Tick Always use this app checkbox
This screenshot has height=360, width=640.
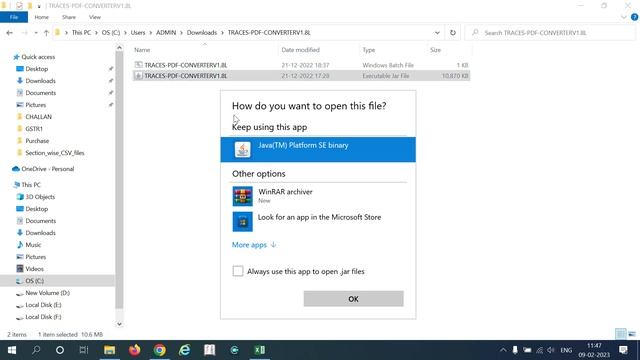(x=238, y=271)
